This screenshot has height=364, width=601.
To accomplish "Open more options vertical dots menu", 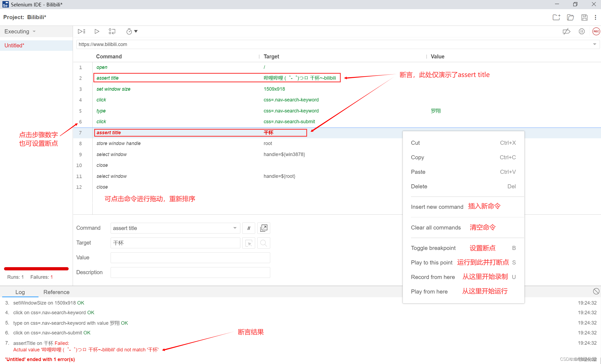I will tap(595, 17).
